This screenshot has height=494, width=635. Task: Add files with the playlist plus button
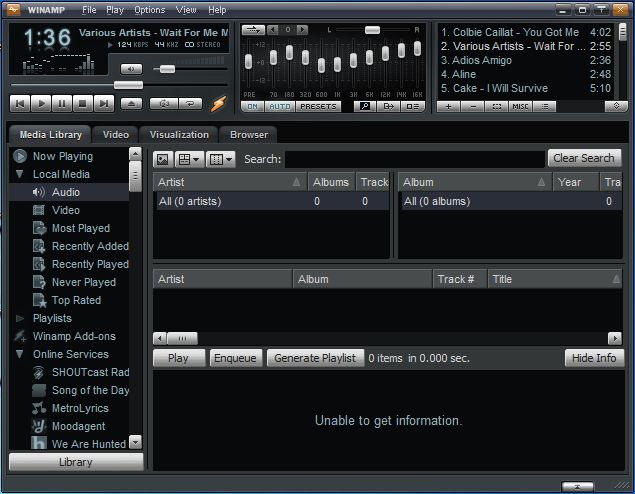(448, 106)
